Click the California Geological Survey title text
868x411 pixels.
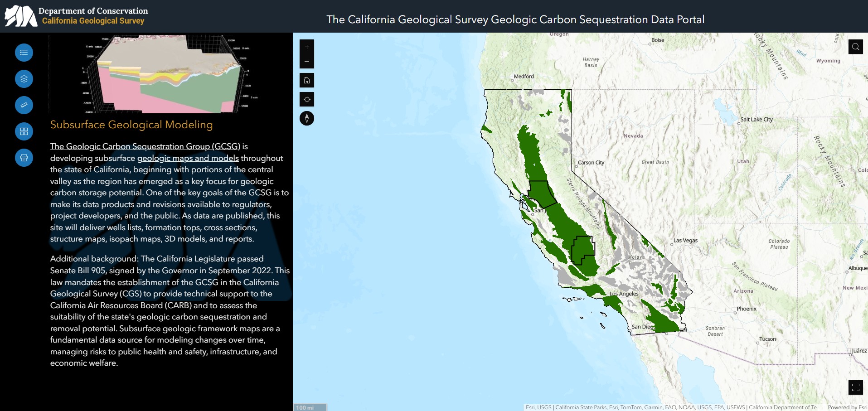pyautogui.click(x=93, y=21)
